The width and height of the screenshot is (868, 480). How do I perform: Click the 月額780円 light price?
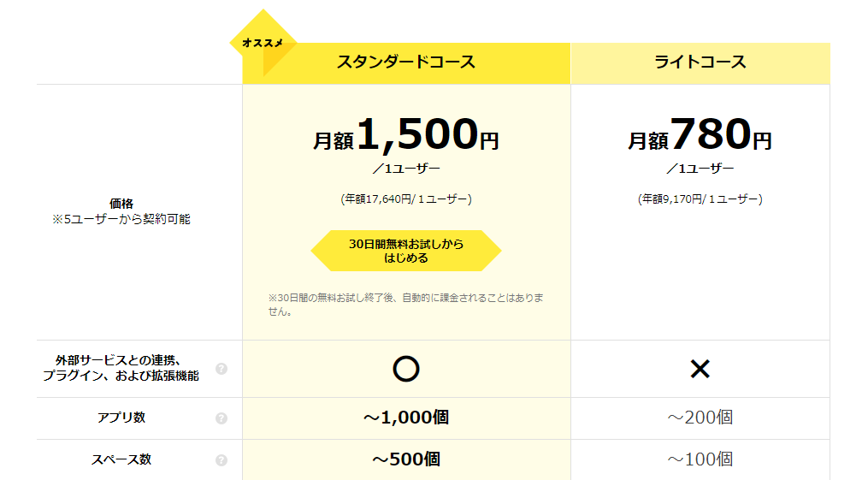(700, 135)
